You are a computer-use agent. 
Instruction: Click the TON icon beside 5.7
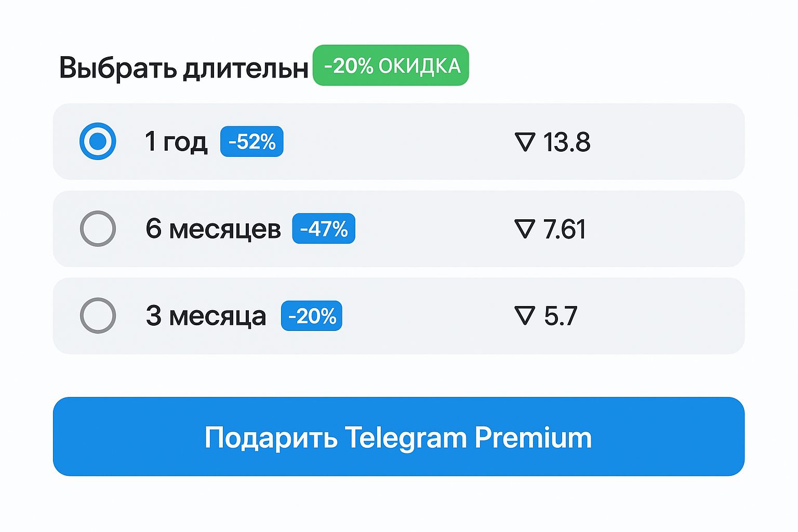[525, 316]
